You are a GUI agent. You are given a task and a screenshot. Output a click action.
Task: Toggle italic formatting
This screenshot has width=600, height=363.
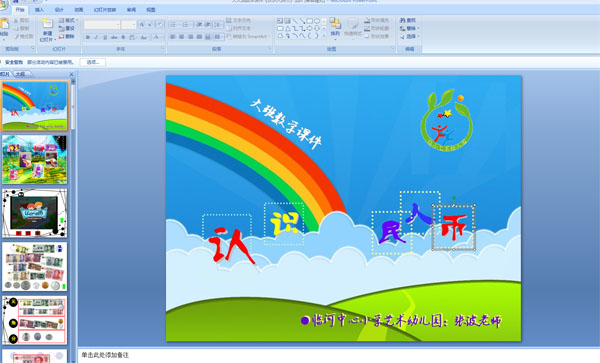96,37
